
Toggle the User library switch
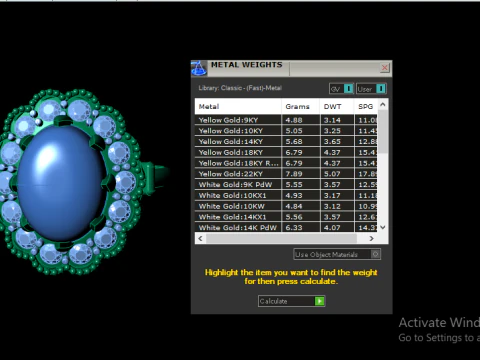pos(371,89)
